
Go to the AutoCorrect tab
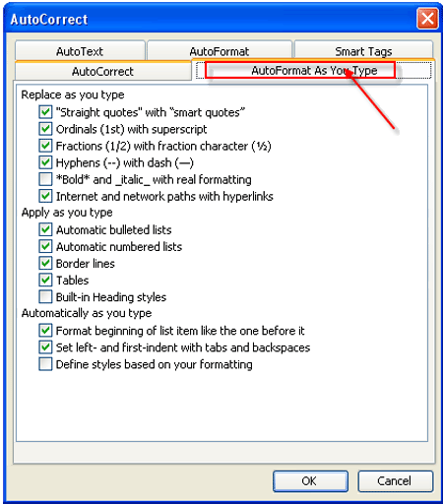pos(102,71)
